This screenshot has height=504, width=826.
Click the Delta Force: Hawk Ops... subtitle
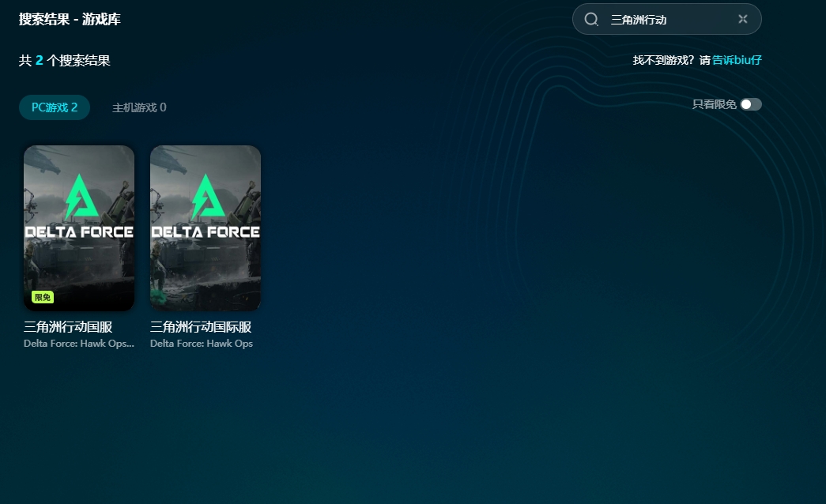coord(79,344)
